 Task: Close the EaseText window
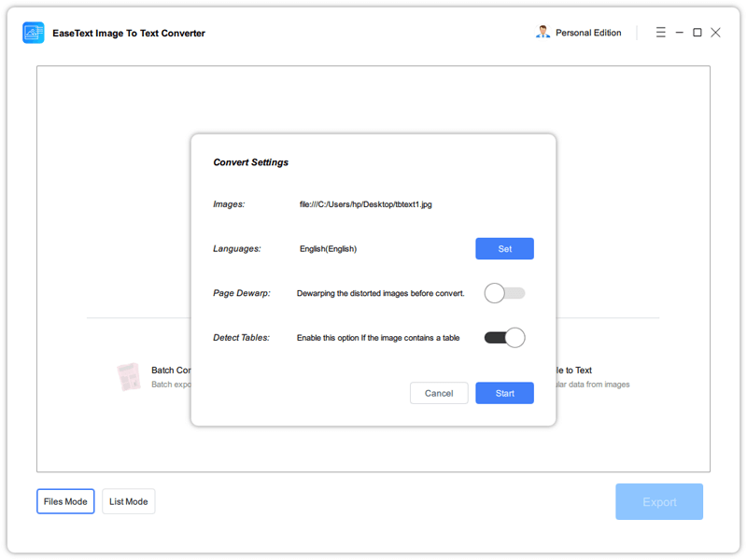pos(715,33)
